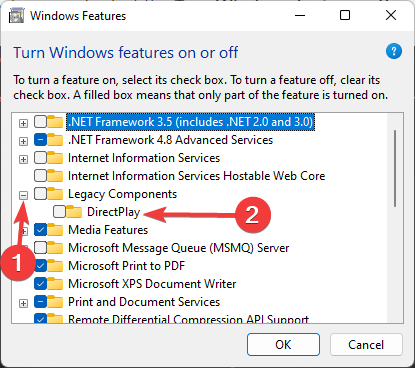
Task: Click the Microsoft XPS Document Writer folder icon
Action: [55, 284]
